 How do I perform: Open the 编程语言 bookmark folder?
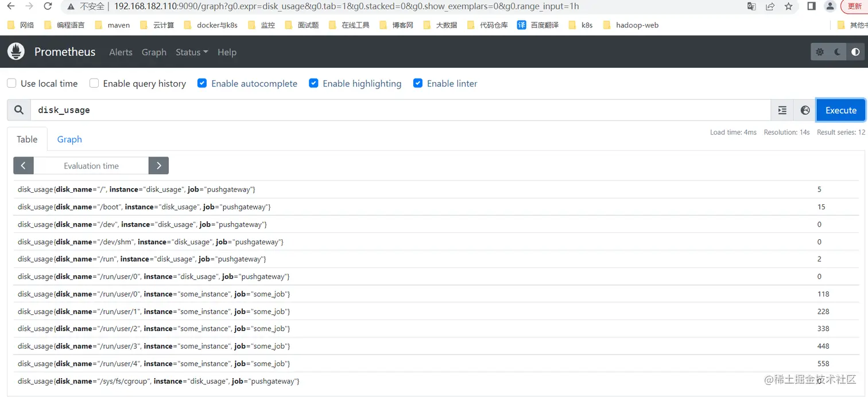[63, 25]
